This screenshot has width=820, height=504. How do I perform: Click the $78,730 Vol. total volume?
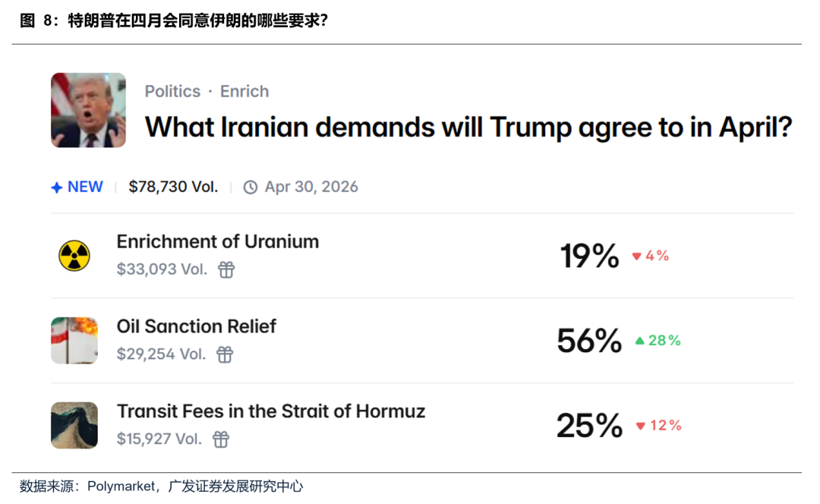click(x=173, y=187)
